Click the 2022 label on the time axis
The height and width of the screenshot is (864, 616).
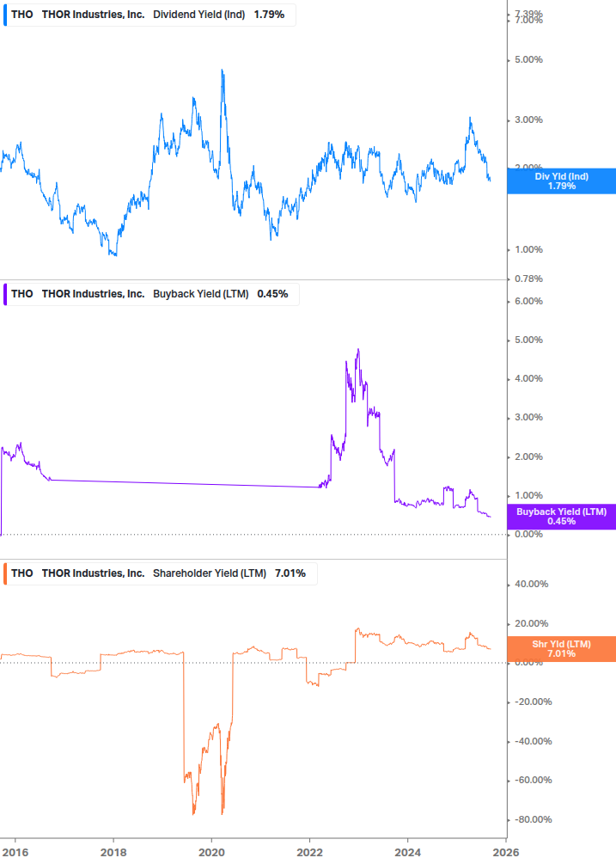click(x=309, y=852)
